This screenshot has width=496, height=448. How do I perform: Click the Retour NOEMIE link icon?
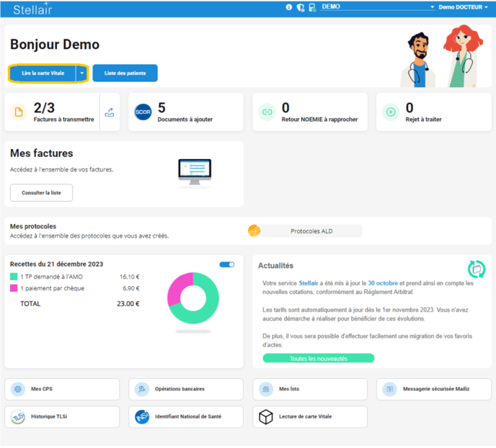[x=267, y=112]
